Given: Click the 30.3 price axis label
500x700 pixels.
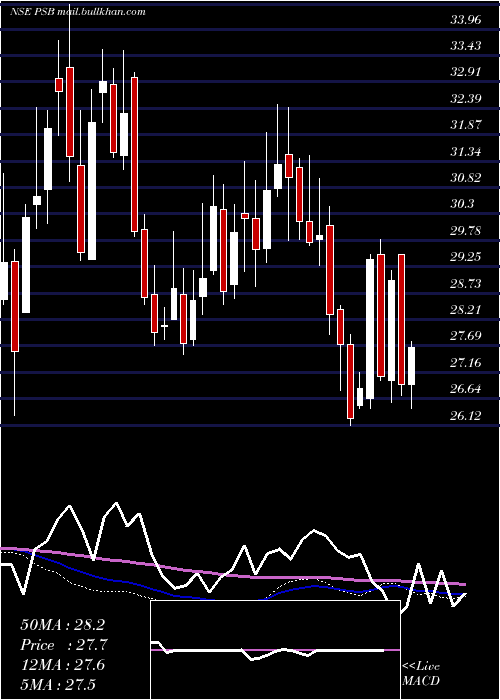Looking at the screenshot, I should point(462,204).
